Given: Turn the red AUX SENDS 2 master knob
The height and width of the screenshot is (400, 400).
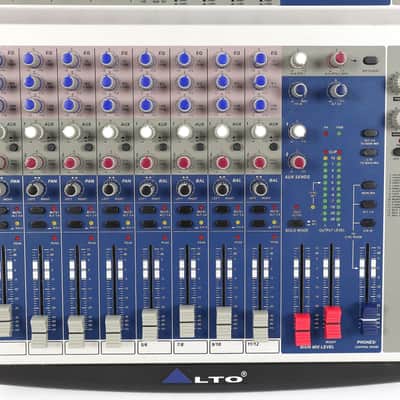Looking at the screenshot, I should click(x=298, y=162).
